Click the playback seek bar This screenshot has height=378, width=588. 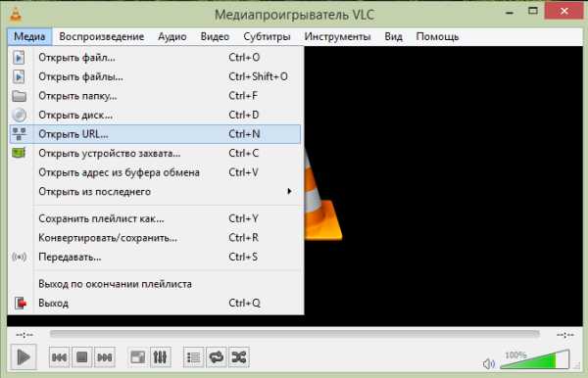pyautogui.click(x=294, y=334)
